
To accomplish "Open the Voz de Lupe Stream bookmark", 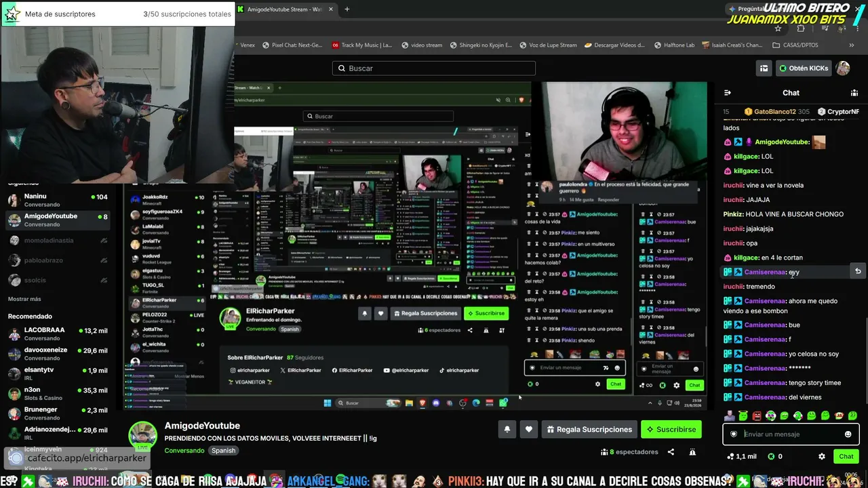I will (548, 45).
